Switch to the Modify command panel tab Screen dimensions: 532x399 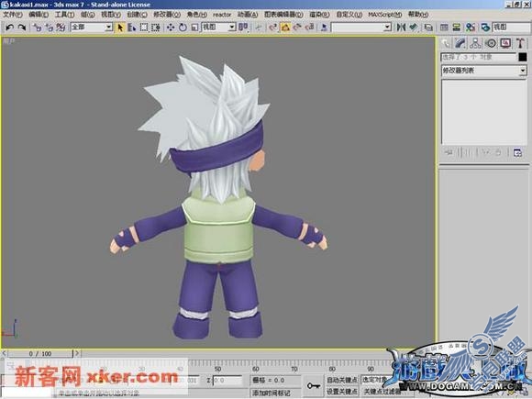(460, 43)
